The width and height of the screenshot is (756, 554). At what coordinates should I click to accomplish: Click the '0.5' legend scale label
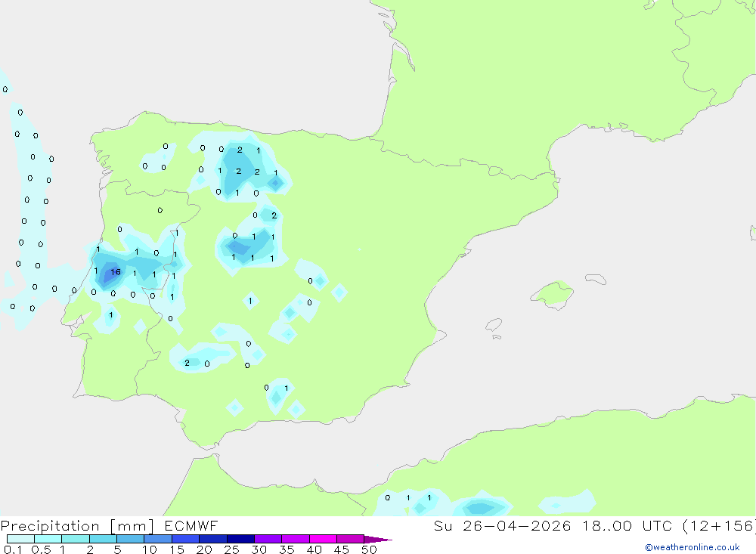pos(41,549)
